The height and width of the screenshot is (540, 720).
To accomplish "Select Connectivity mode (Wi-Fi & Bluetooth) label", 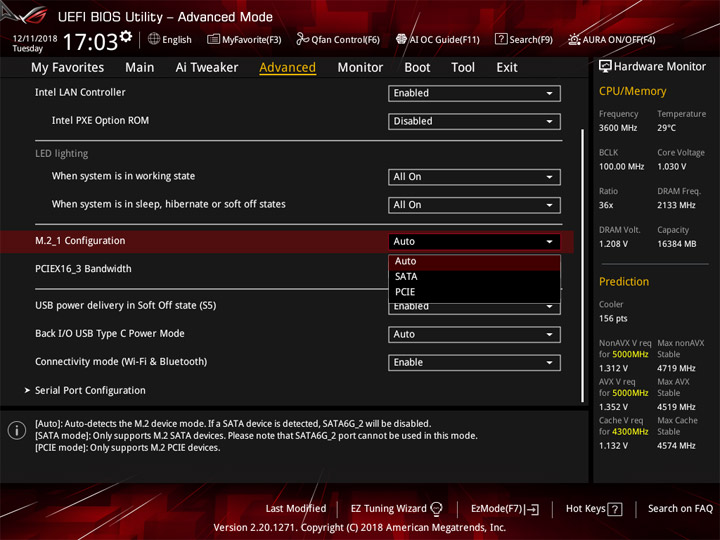I will pos(121,361).
